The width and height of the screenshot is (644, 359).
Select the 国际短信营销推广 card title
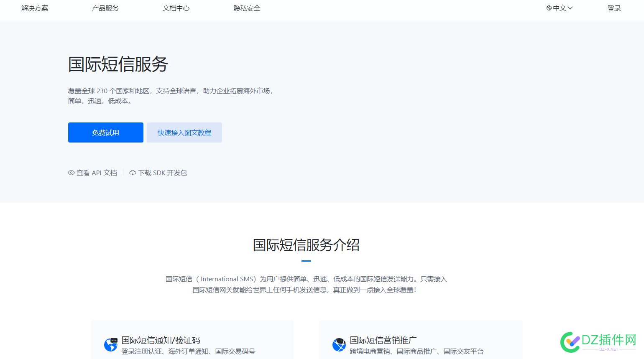tap(383, 340)
